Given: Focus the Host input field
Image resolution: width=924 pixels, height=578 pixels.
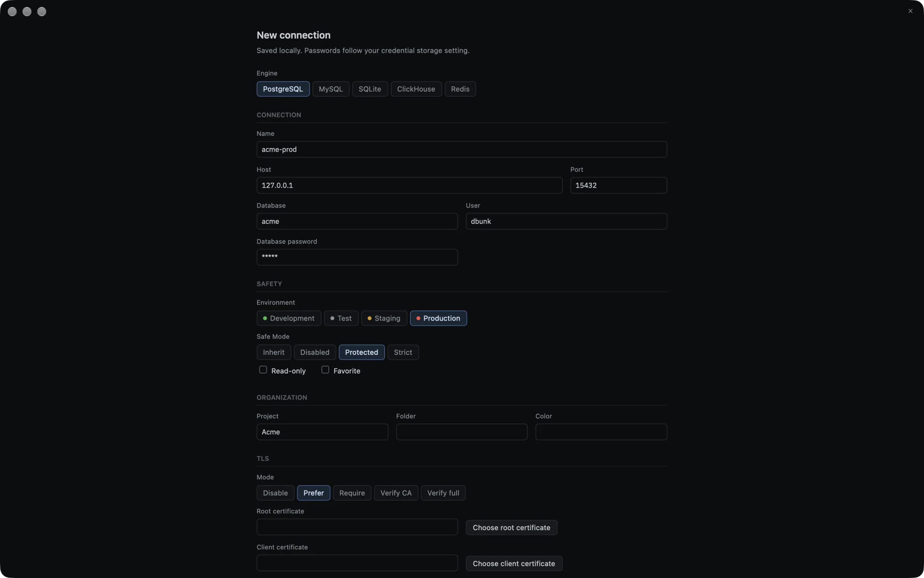Looking at the screenshot, I should [409, 185].
